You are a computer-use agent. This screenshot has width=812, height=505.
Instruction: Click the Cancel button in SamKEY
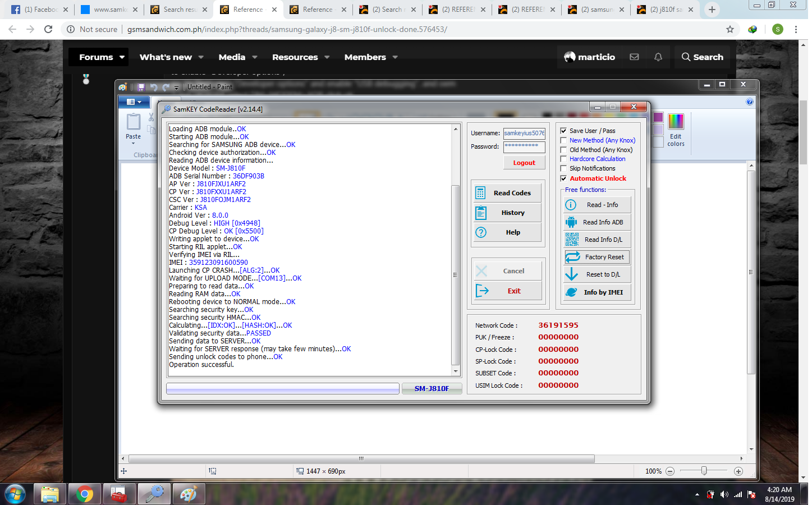[x=507, y=271]
